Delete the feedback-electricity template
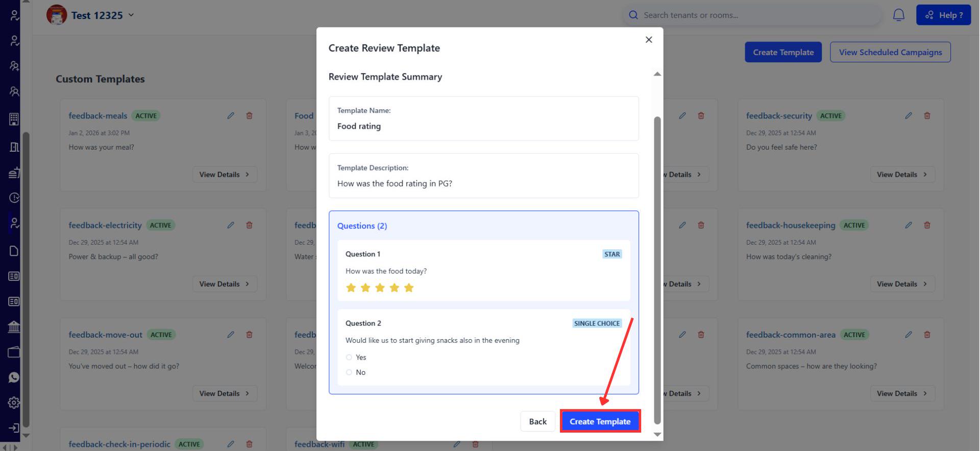The image size is (980, 451). [x=249, y=225]
